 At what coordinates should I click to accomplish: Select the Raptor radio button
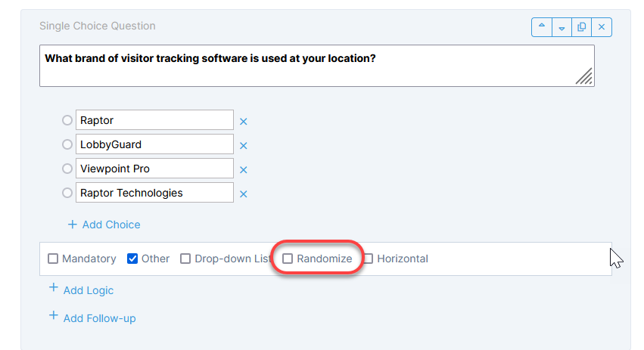click(67, 120)
